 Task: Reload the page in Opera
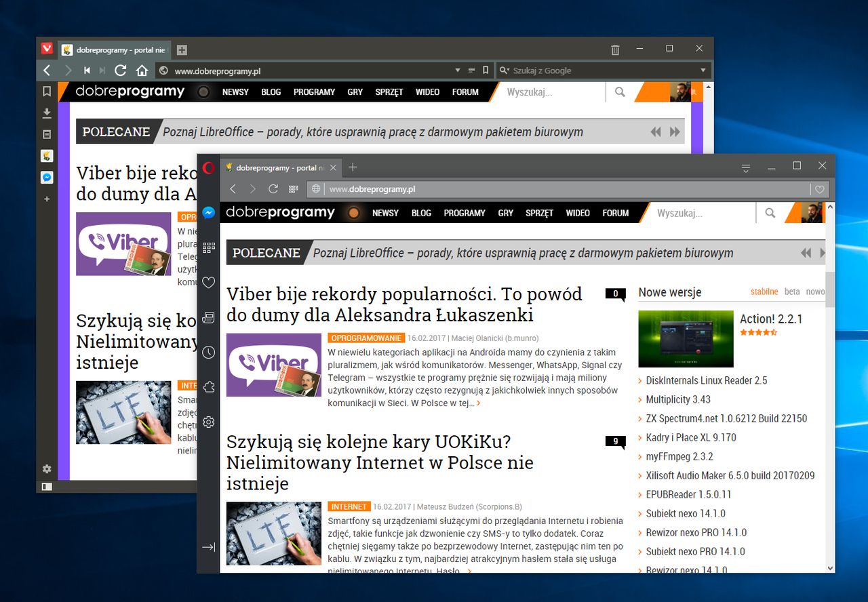[273, 189]
